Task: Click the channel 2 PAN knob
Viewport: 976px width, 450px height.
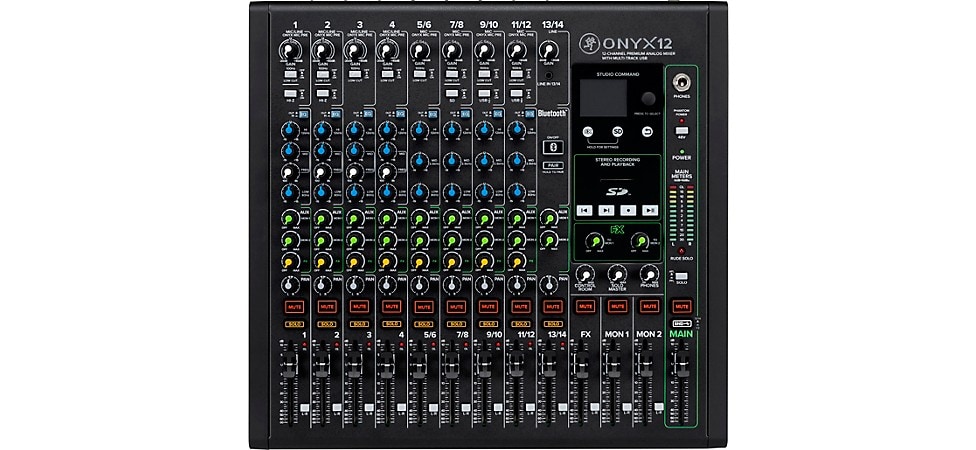Action: [322, 285]
